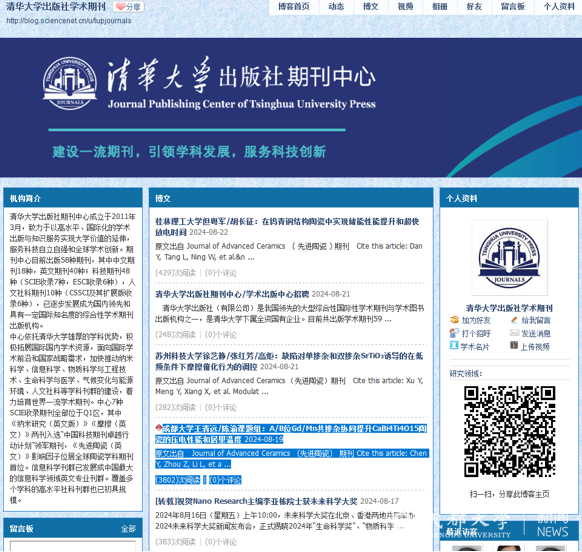Click the QR code image in the profile panel

click(510, 431)
